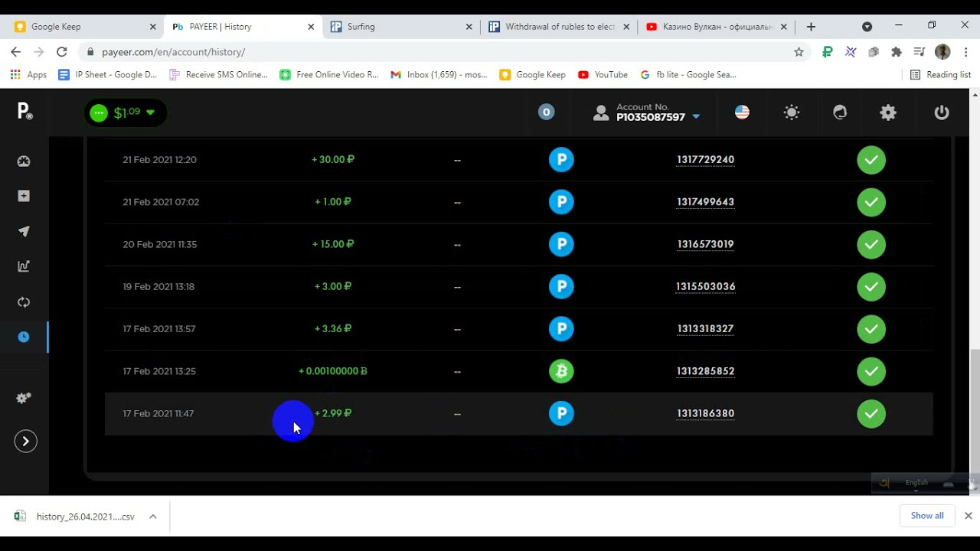Open transaction ID 1313285852
This screenshot has height=551, width=980.
(x=705, y=371)
